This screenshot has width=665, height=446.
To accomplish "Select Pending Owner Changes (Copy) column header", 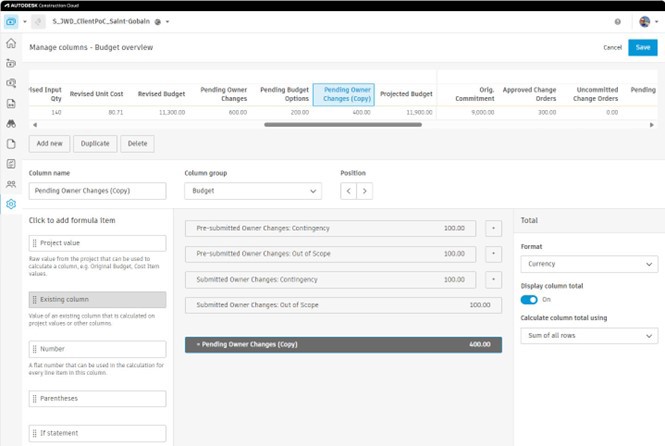I will coord(344,95).
